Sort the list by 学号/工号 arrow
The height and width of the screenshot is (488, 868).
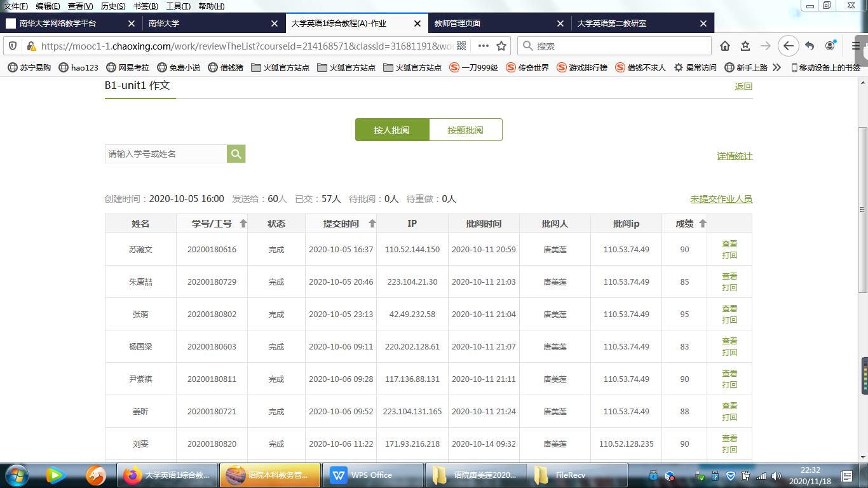click(243, 224)
